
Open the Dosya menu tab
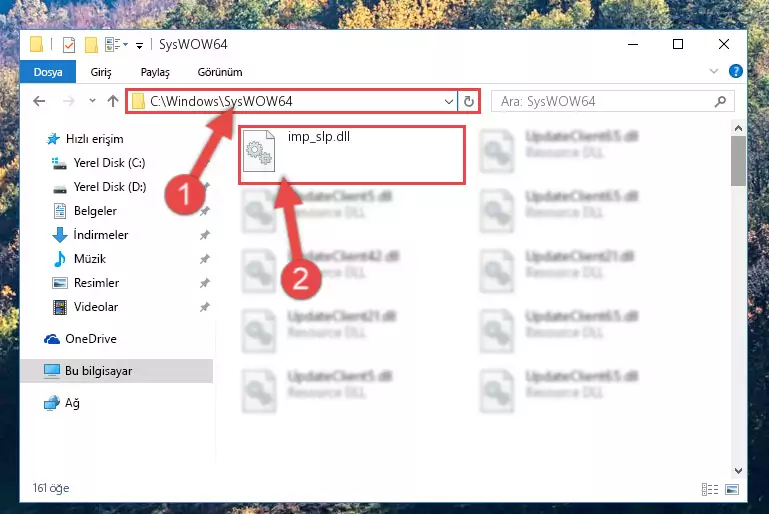48,72
